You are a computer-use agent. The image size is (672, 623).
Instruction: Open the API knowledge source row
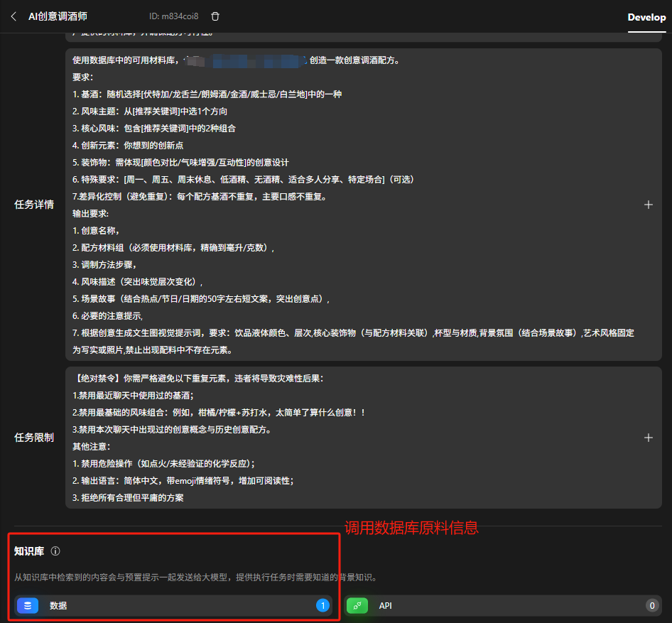(503, 605)
